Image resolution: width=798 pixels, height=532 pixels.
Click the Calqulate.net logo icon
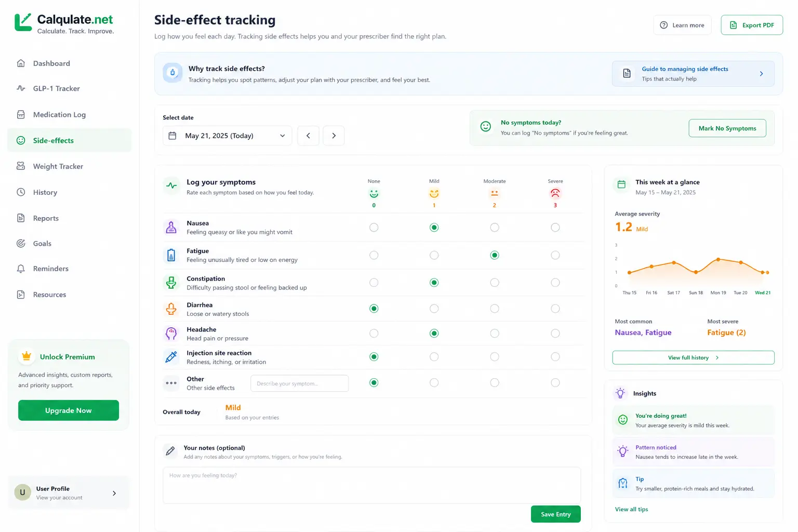pos(23,22)
